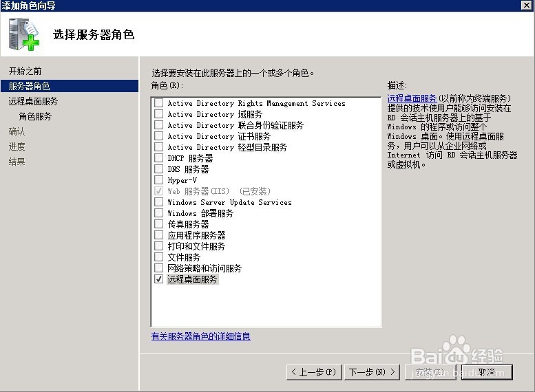Enable the DHCP 服务器 checkbox

pyautogui.click(x=158, y=157)
